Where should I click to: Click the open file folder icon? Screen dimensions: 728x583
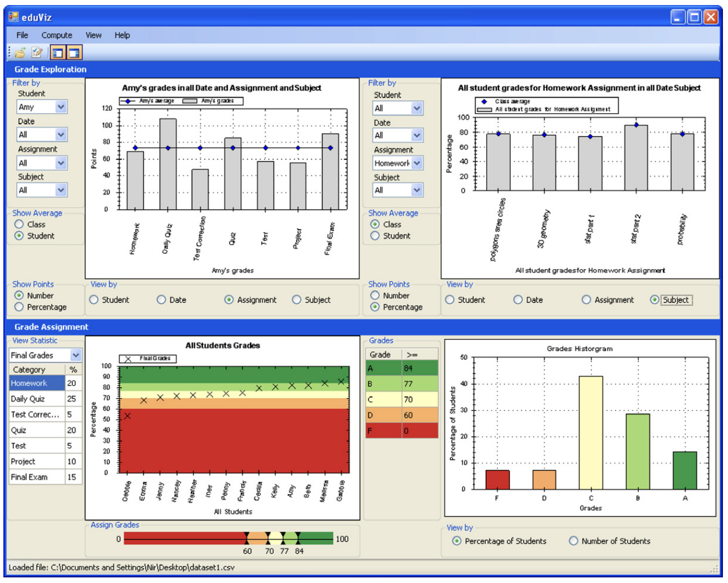pyautogui.click(x=20, y=53)
